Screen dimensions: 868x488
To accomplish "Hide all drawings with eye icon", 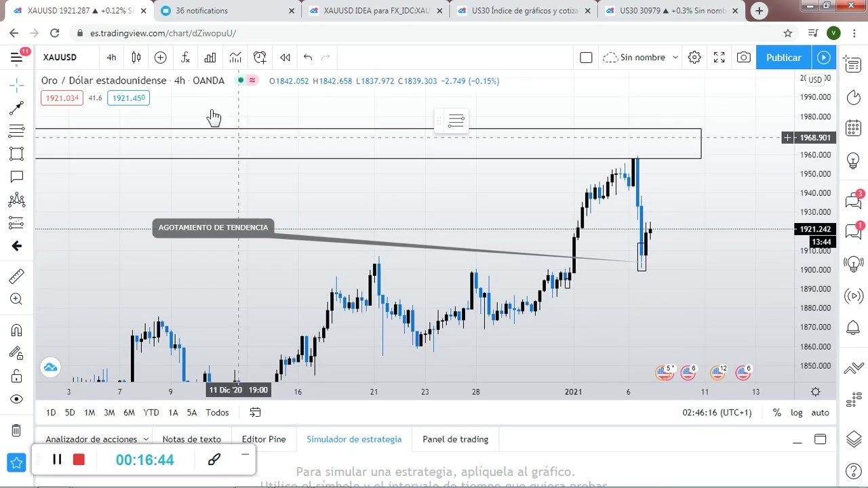I will pos(17,399).
